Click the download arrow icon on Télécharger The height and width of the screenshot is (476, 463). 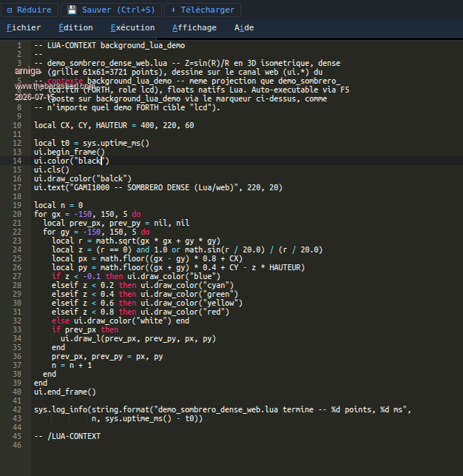(173, 10)
